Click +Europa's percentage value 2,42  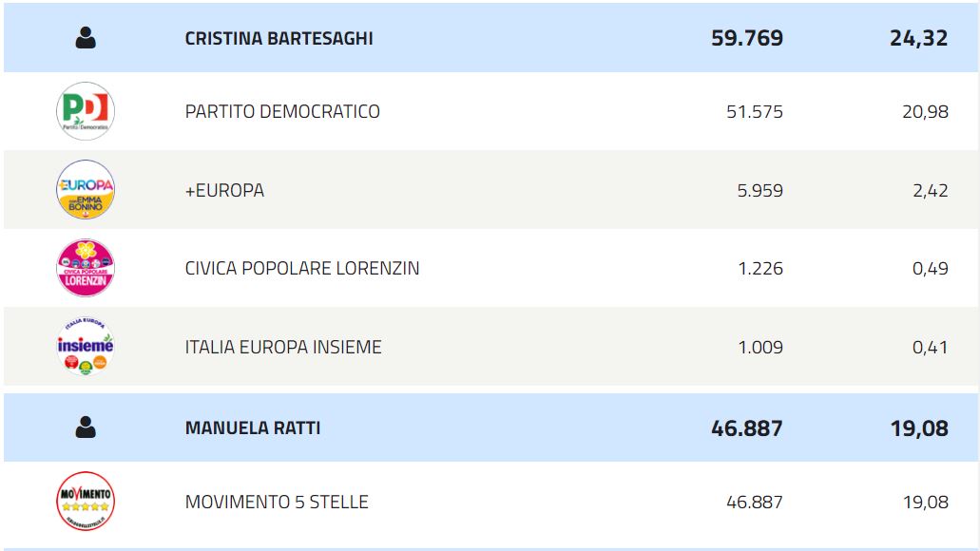pyautogui.click(x=930, y=191)
